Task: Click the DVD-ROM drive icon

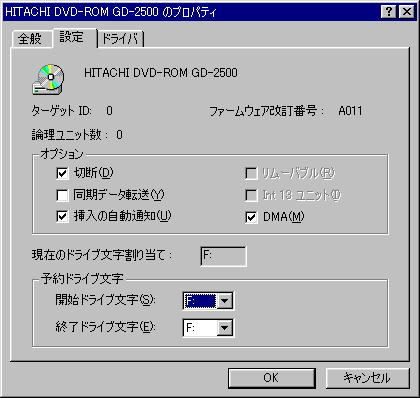Action: pyautogui.click(x=49, y=80)
